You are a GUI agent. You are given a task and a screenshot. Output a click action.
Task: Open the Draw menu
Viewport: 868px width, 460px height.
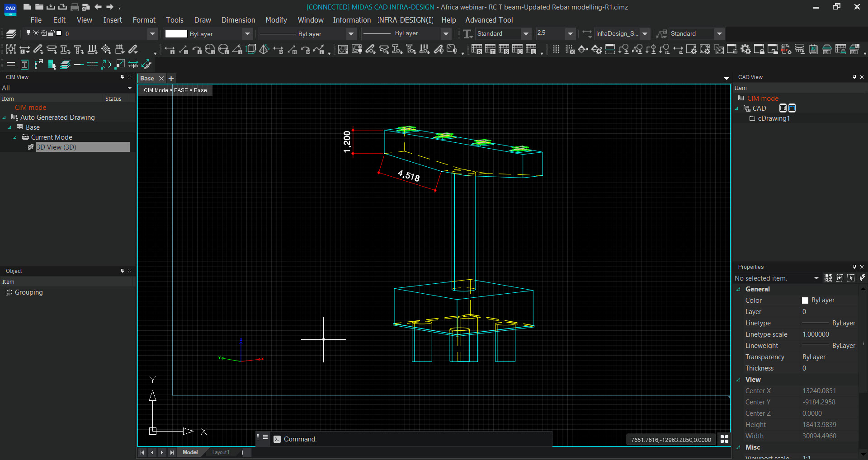click(x=203, y=20)
